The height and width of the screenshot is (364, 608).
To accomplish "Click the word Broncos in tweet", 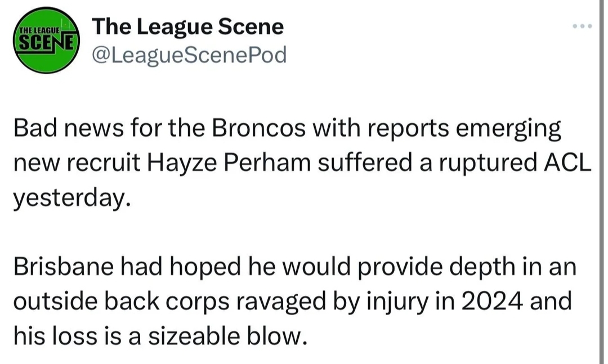I will coord(258,128).
